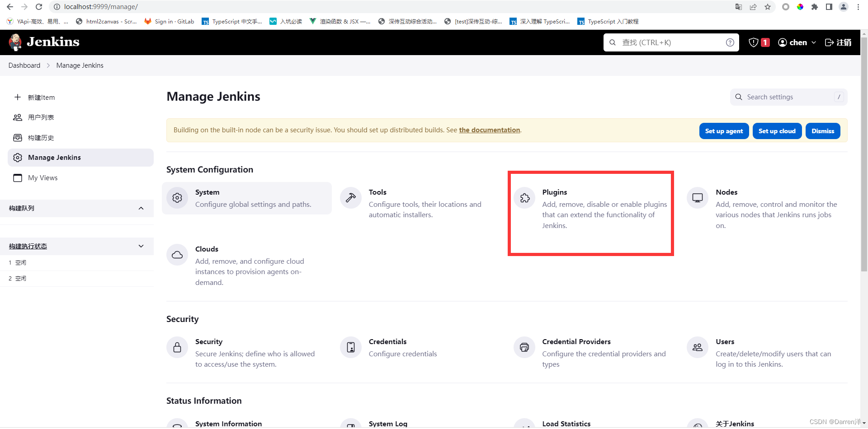Open the documentation link

pos(490,130)
